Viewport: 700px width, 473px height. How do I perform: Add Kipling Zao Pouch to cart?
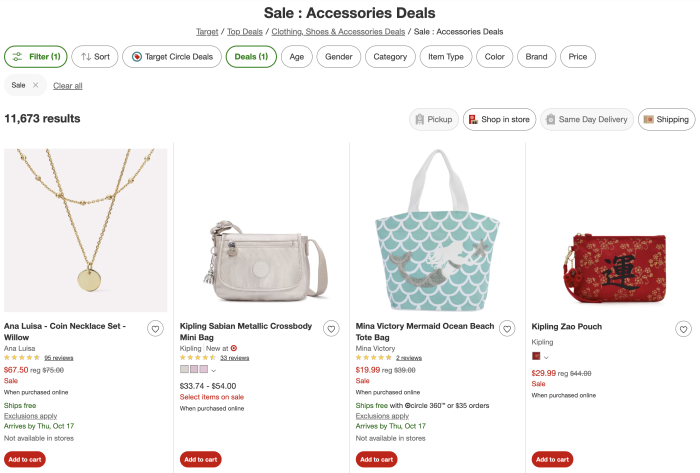[552, 459]
